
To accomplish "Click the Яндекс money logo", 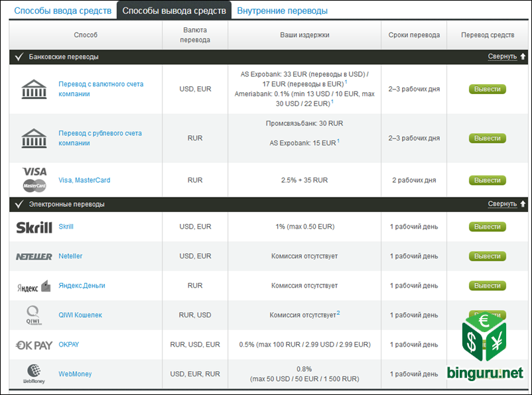I will pos(34,286).
